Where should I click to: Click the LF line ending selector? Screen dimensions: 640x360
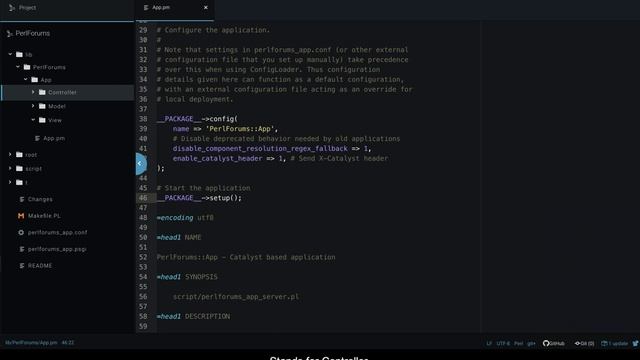(489, 343)
